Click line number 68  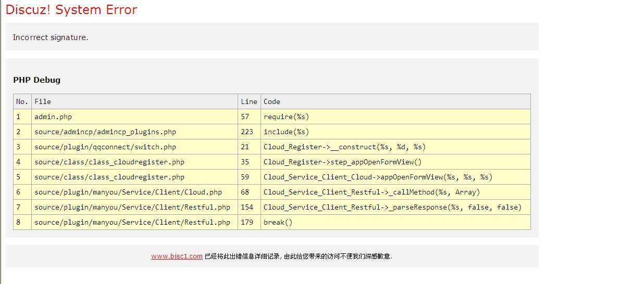click(249, 192)
